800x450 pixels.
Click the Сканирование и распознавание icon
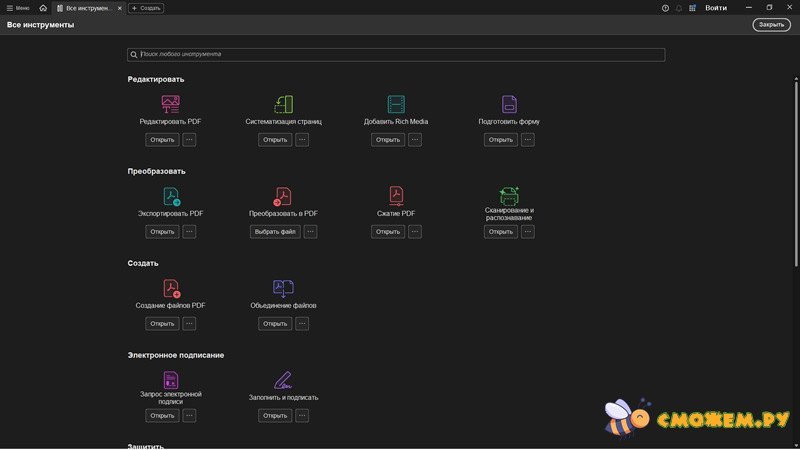point(509,195)
